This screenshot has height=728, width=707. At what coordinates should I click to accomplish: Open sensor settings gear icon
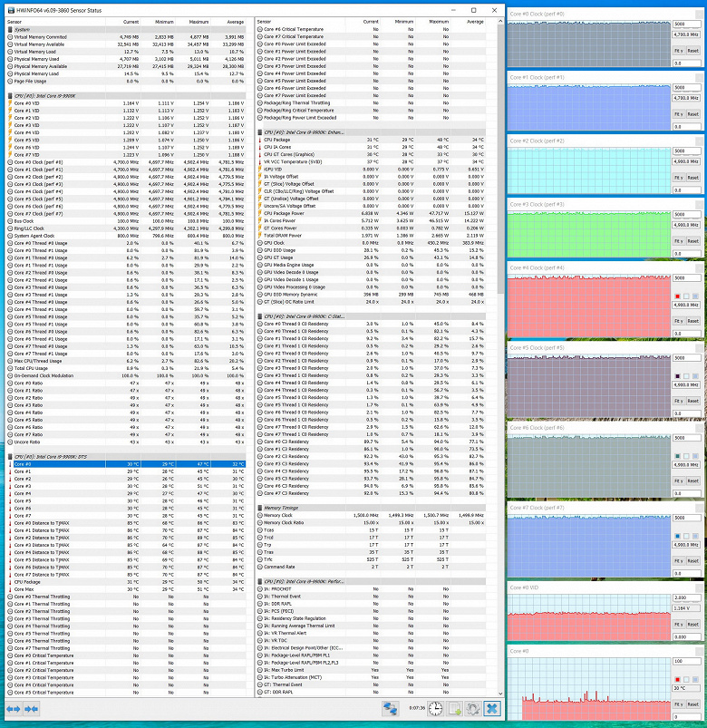pos(473,708)
